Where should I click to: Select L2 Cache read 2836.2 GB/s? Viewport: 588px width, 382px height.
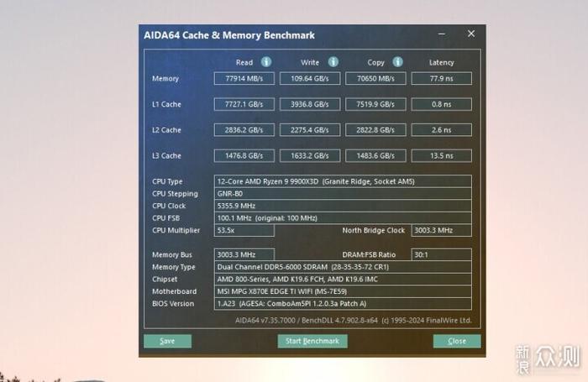coord(244,130)
